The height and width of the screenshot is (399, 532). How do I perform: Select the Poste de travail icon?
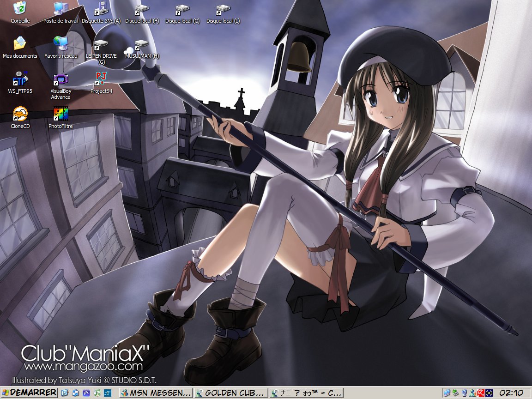[61, 12]
